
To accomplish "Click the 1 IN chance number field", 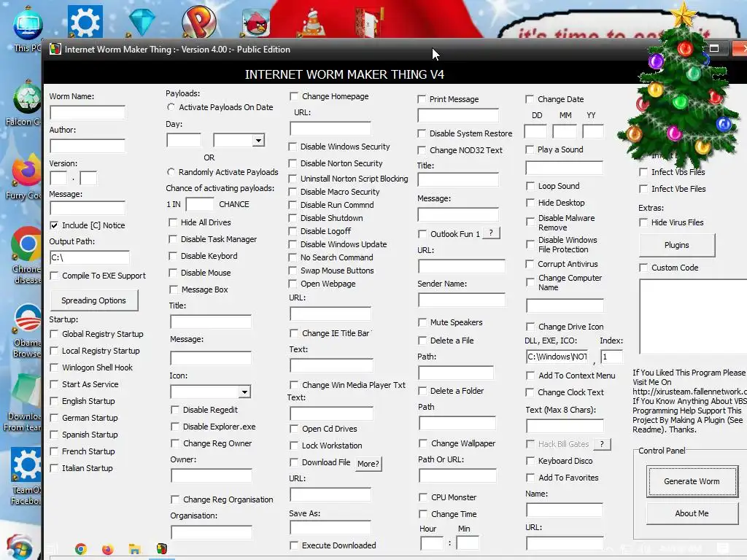I will click(x=200, y=204).
